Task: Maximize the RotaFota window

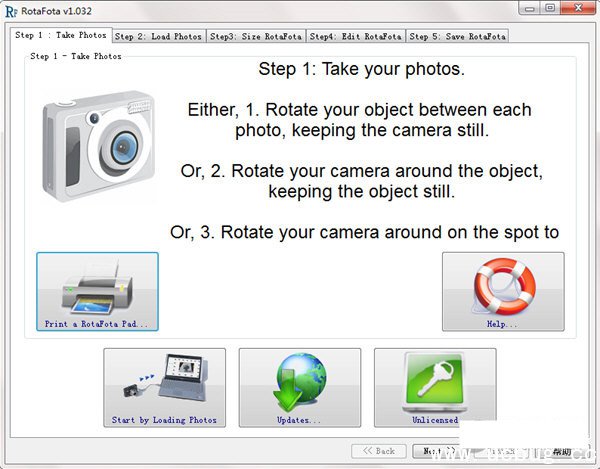Action: [550, 9]
